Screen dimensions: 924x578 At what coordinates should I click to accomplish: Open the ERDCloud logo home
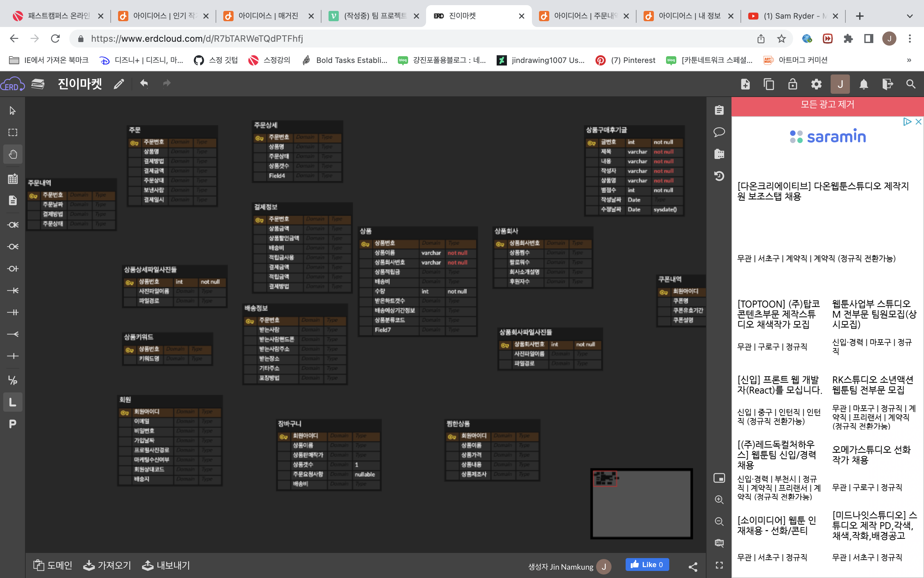pos(12,84)
